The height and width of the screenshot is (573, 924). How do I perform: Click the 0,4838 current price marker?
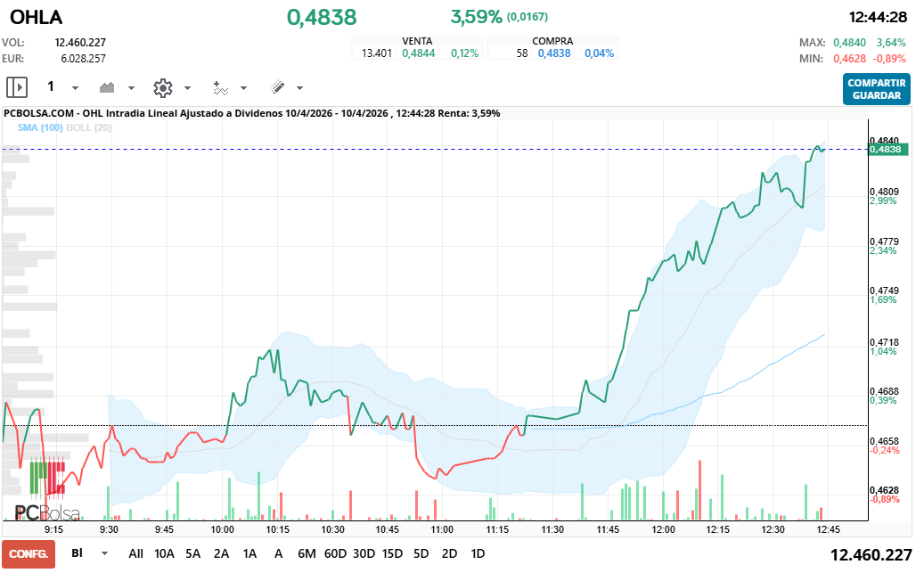[888, 150]
